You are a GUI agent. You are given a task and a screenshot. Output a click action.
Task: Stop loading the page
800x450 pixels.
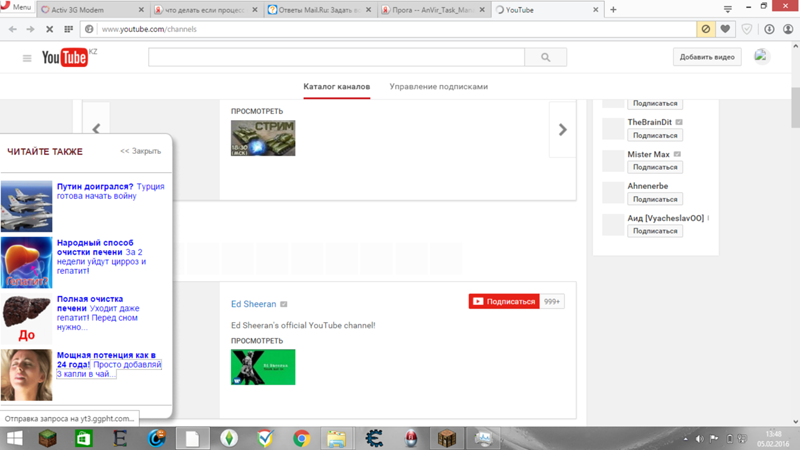[x=49, y=29]
